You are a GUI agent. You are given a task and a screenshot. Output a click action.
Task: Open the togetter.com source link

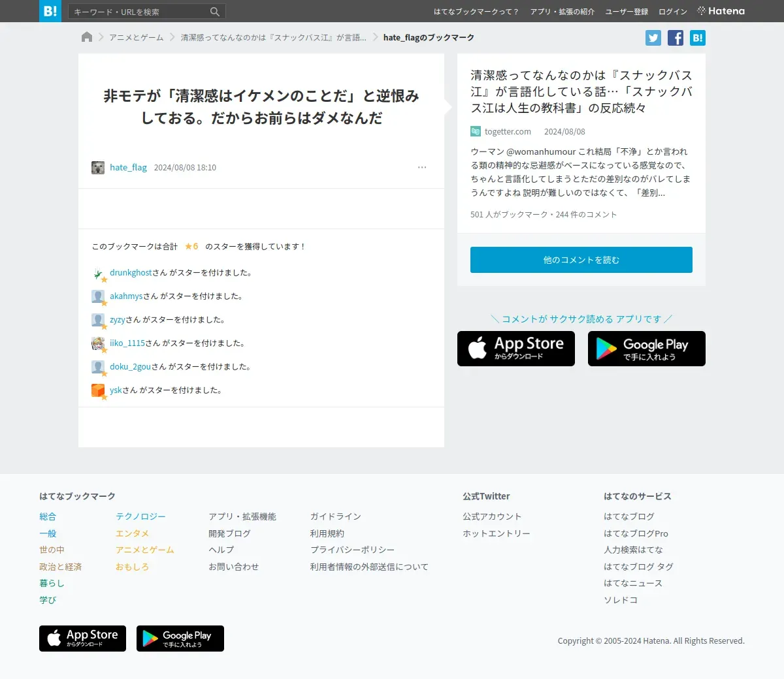point(508,132)
